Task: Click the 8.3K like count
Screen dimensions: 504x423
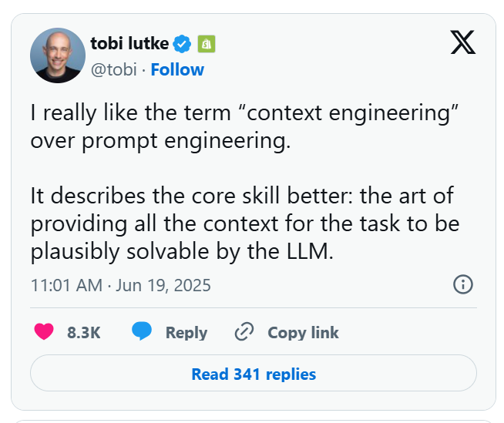Action: pos(84,333)
